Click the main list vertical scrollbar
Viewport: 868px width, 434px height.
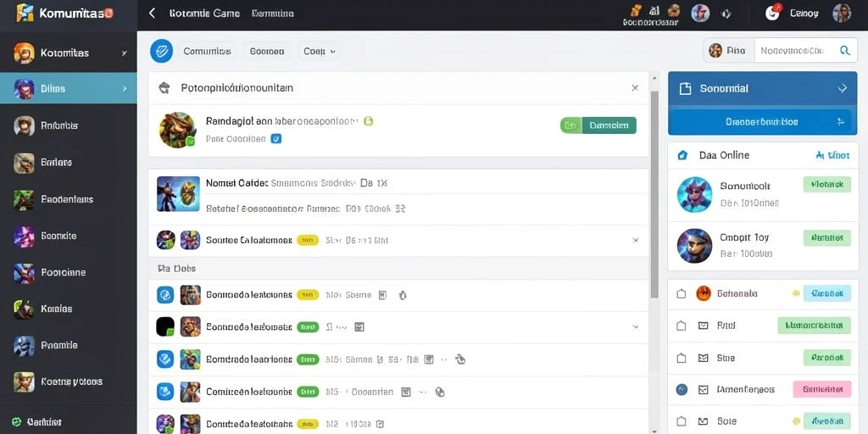click(654, 194)
